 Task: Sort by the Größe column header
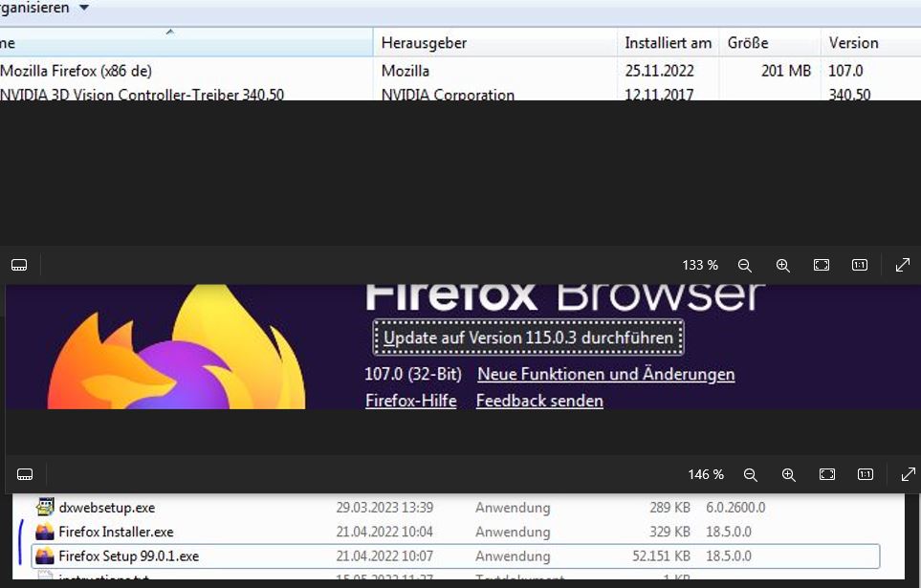pyautogui.click(x=770, y=43)
